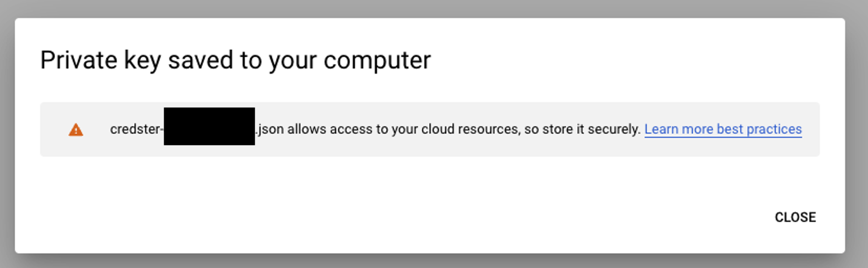Screen dimensions: 868x268
Task: Click the word "key" in the heading
Action: click(142, 60)
